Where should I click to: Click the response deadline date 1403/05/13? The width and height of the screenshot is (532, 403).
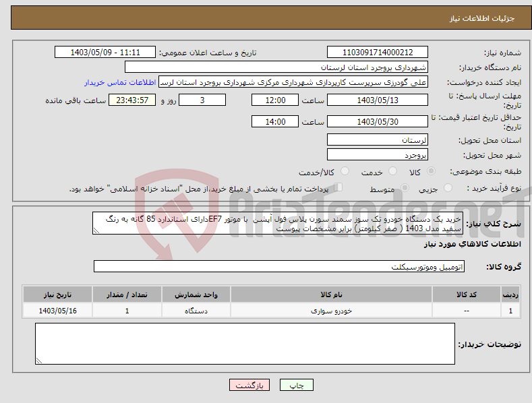[x=378, y=100]
